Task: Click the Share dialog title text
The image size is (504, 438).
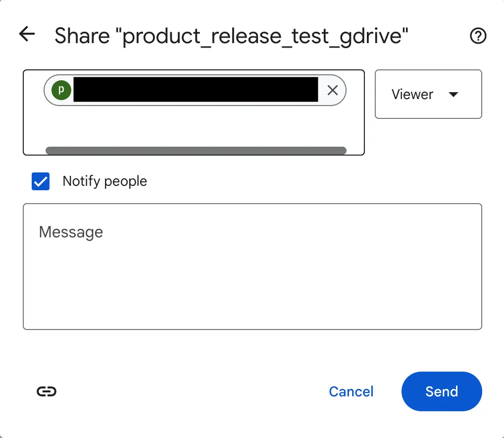Action: tap(232, 36)
